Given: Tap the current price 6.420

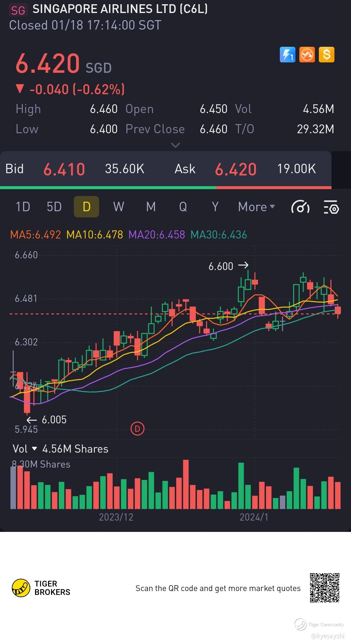Looking at the screenshot, I should (x=47, y=63).
